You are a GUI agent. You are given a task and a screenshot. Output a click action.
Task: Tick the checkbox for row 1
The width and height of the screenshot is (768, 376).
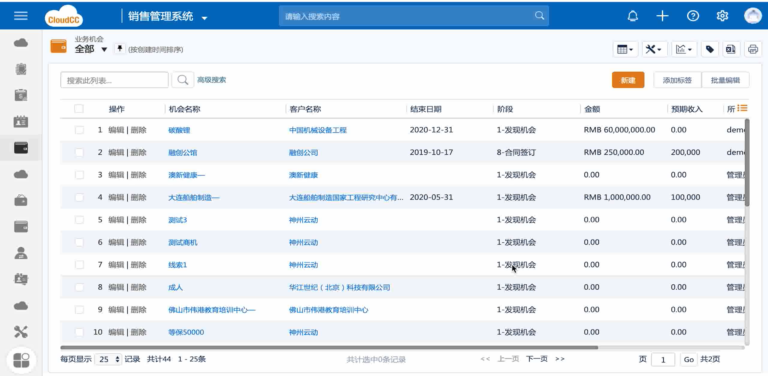click(79, 130)
